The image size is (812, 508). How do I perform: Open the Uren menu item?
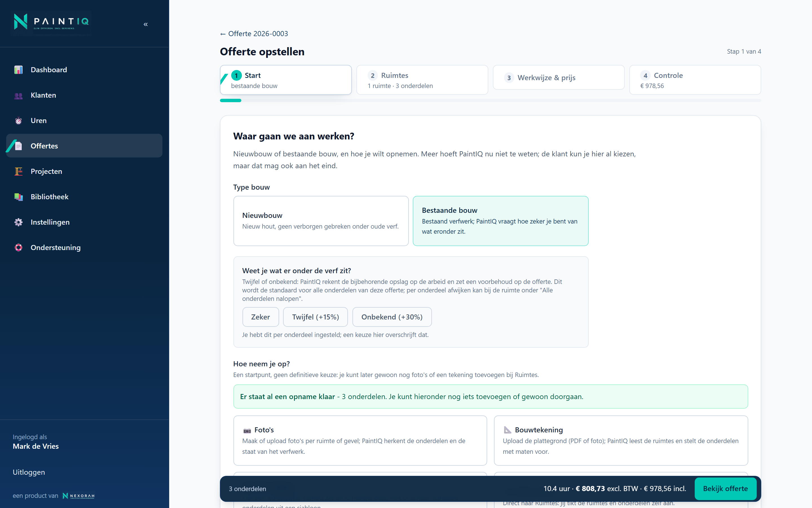point(84,121)
